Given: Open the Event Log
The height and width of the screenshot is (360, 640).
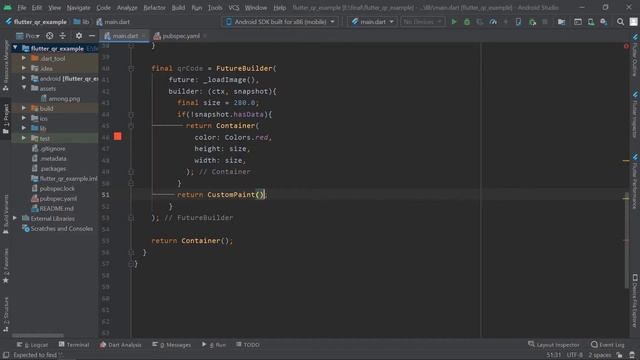Looking at the screenshot, I should (x=608, y=345).
